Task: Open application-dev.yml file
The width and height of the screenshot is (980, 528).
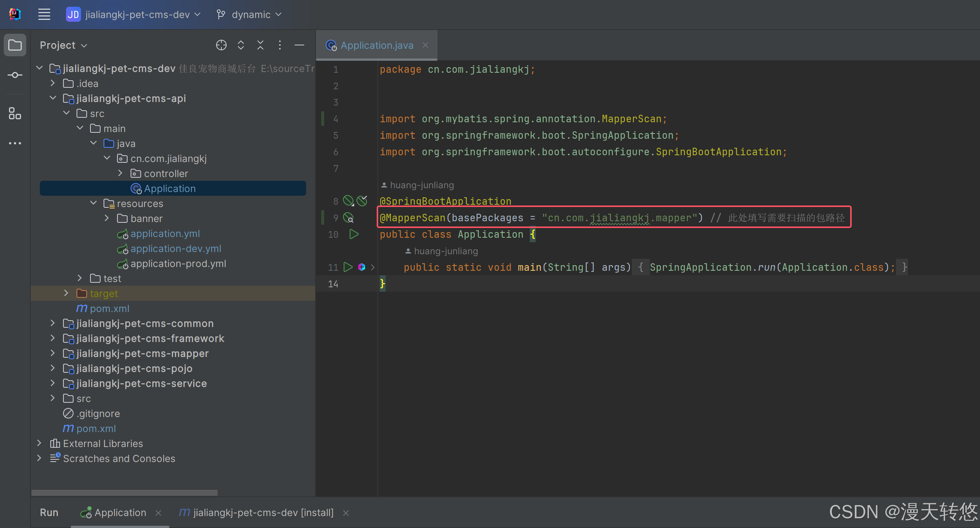Action: [175, 249]
